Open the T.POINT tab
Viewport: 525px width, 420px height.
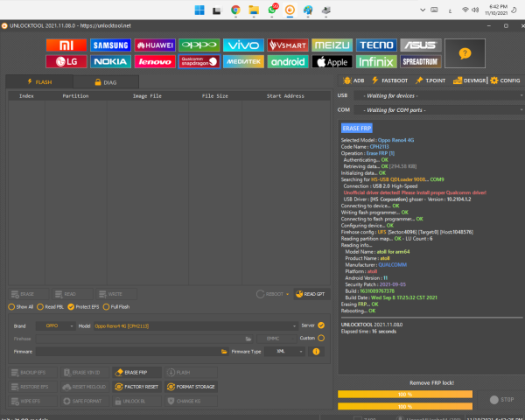tap(430, 80)
